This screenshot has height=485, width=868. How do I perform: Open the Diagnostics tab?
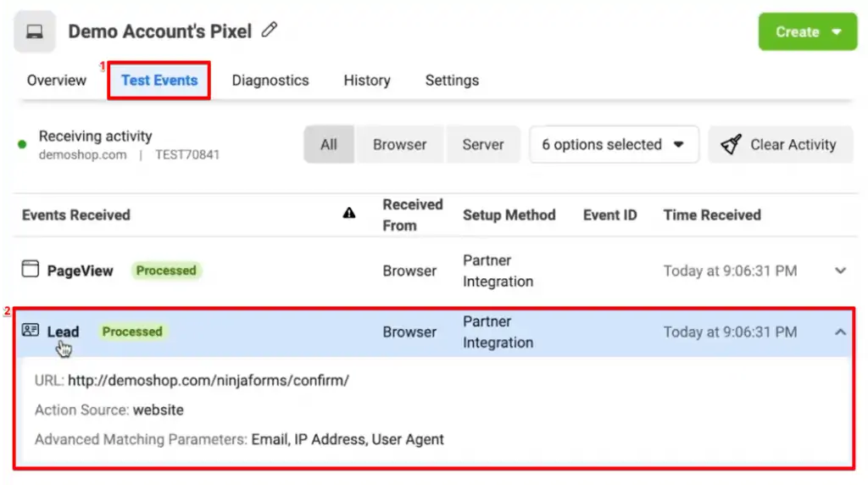tap(270, 81)
